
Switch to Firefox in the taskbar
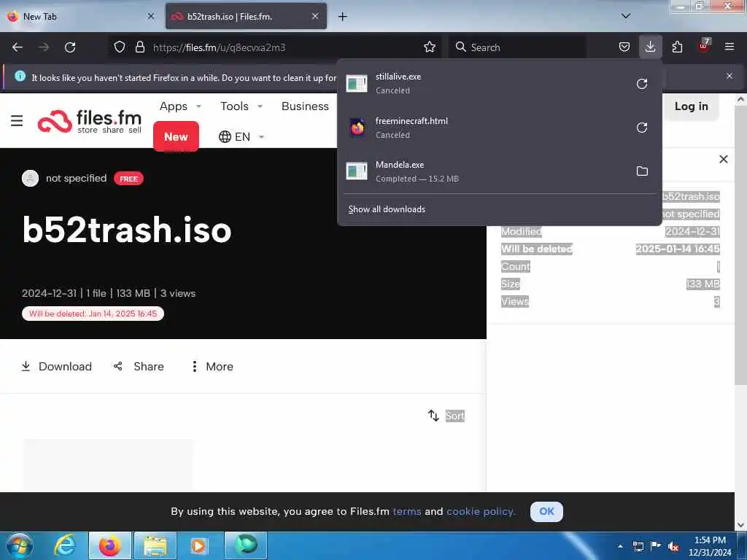click(109, 545)
